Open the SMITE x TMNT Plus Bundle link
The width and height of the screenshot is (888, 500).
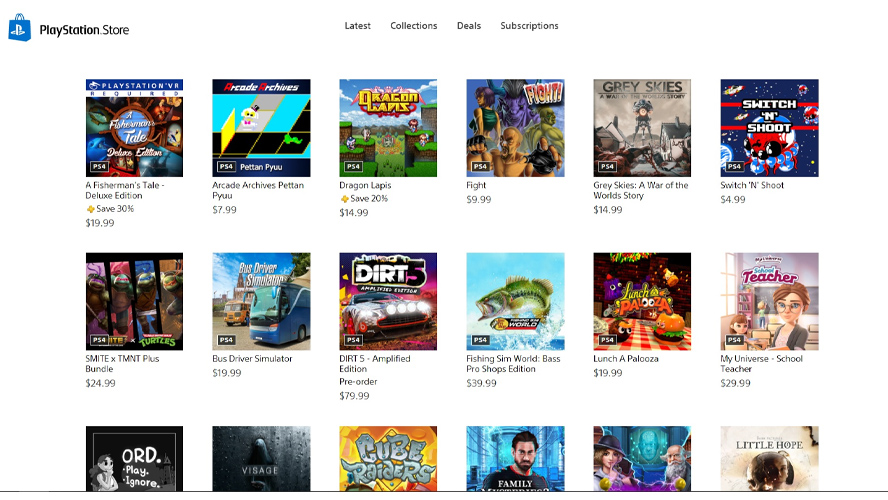pyautogui.click(x=122, y=364)
